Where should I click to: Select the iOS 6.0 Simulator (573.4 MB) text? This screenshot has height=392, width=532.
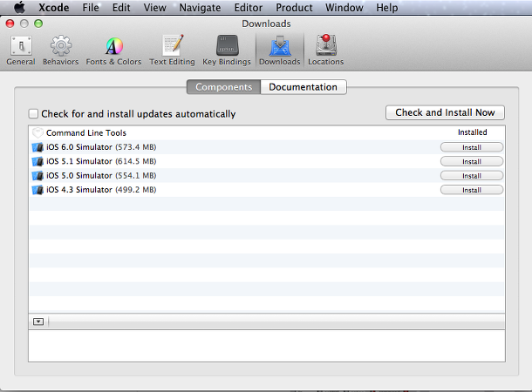101,147
